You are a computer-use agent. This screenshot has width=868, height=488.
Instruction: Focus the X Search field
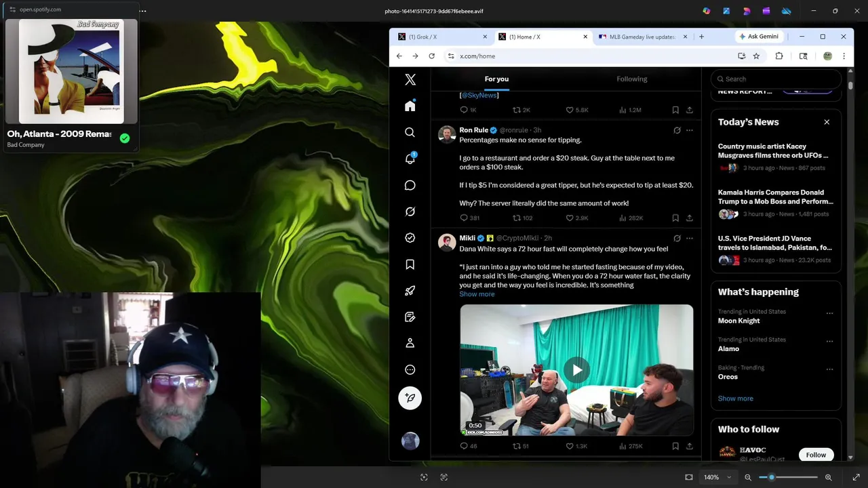click(x=776, y=79)
